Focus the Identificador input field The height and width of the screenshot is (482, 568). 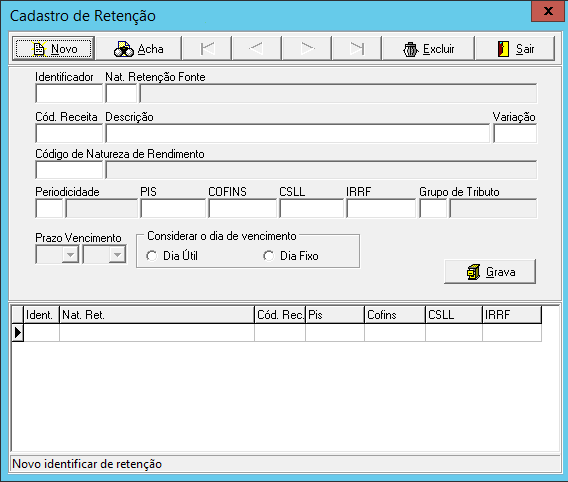coord(69,93)
